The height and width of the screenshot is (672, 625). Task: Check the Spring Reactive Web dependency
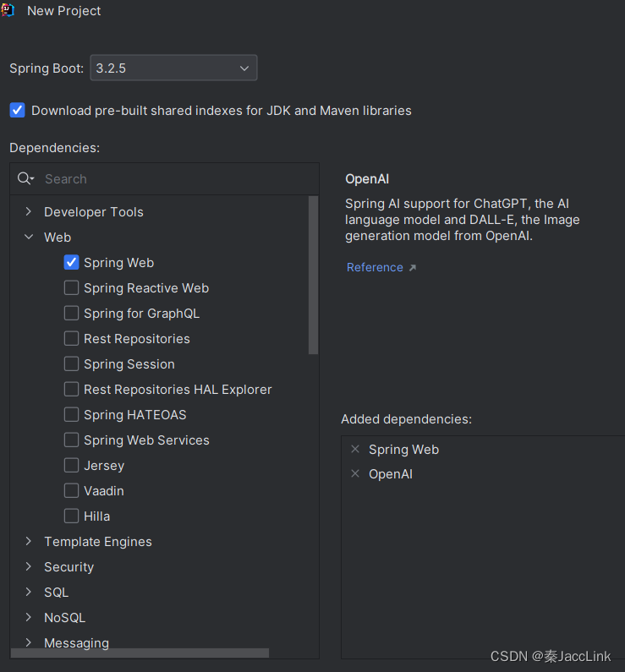pyautogui.click(x=71, y=287)
